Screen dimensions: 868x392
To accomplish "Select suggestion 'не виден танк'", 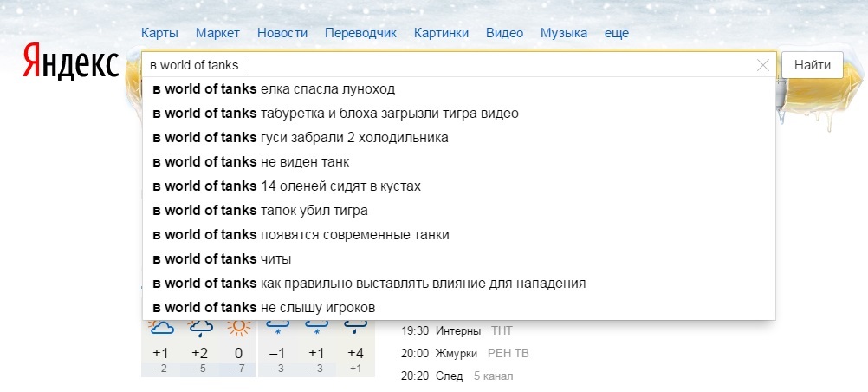I will [459, 162].
